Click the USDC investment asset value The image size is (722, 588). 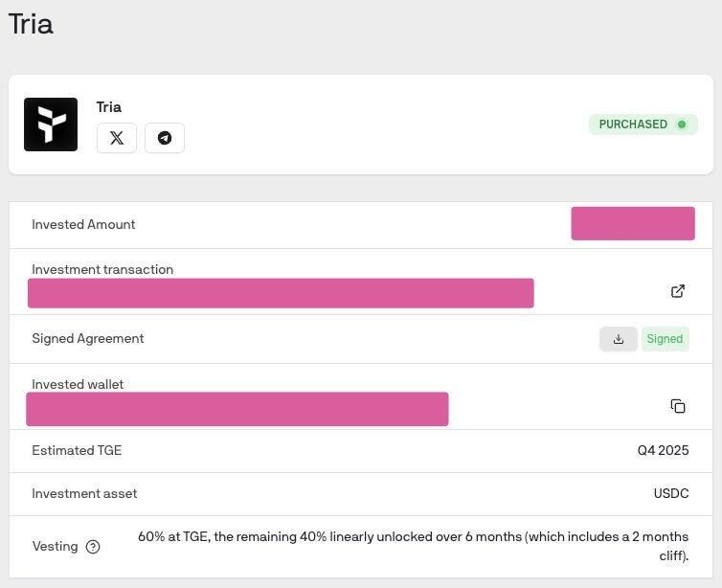670,493
